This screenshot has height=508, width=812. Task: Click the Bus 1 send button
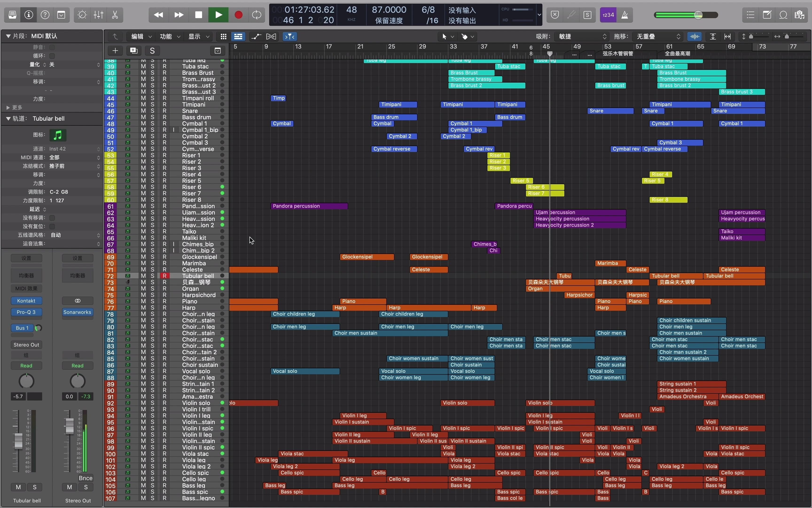pos(22,328)
